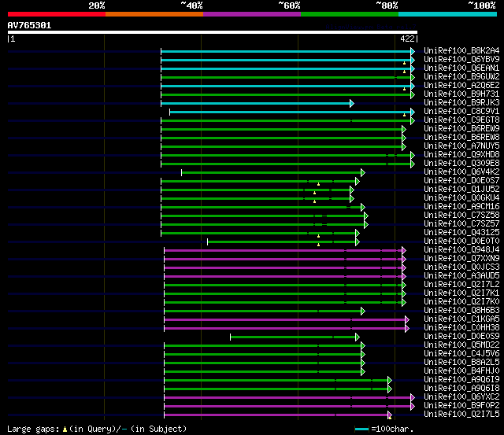The width and height of the screenshot is (504, 435).
Task: Click the UniRef100_D0E0S9 label
Action: pos(461,337)
